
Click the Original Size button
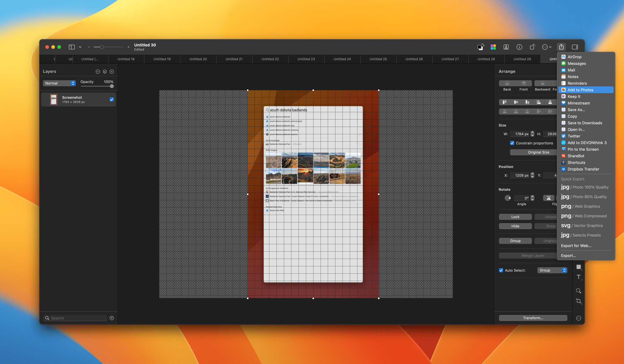[538, 152]
